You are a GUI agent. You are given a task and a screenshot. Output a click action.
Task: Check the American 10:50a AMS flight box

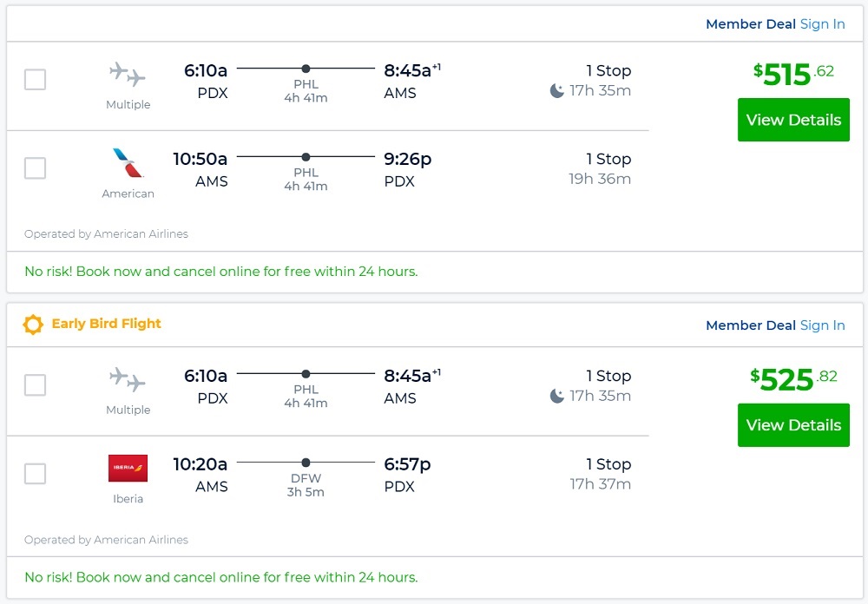point(35,168)
